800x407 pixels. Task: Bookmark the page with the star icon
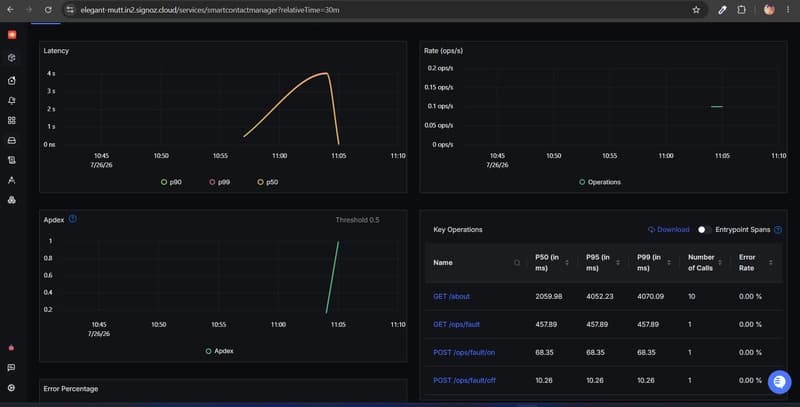point(696,10)
